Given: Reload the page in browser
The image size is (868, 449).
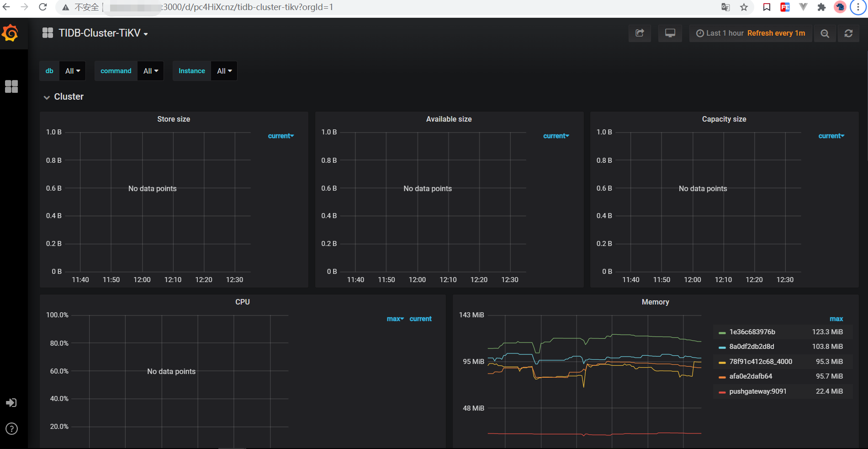Looking at the screenshot, I should [43, 7].
